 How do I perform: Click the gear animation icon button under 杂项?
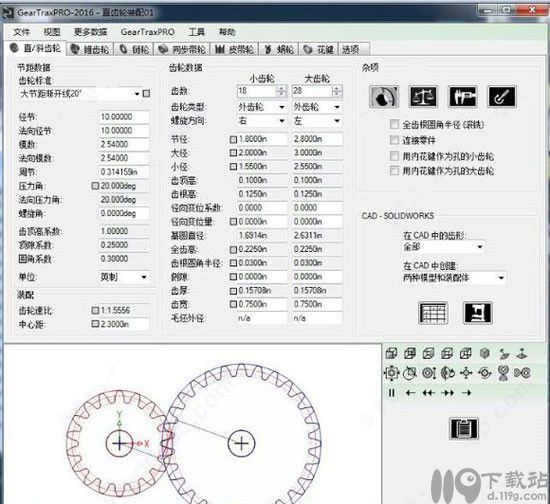(x=384, y=96)
